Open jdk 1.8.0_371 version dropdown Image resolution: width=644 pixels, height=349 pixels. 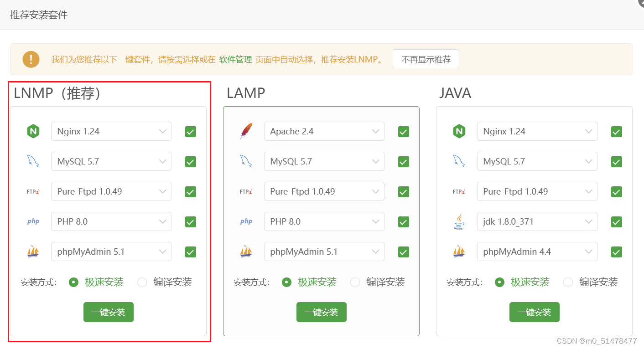pos(537,221)
